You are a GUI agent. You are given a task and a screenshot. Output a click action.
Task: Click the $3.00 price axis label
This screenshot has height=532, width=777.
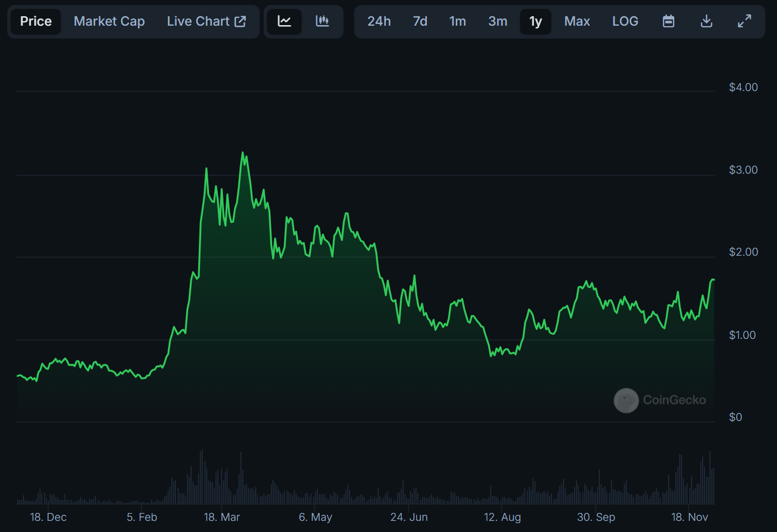pos(743,170)
